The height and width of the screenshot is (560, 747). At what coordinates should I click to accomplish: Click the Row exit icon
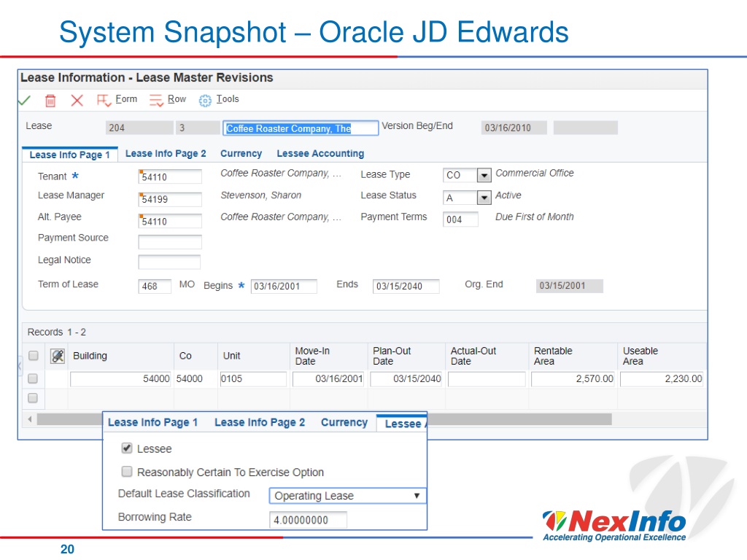pos(156,101)
